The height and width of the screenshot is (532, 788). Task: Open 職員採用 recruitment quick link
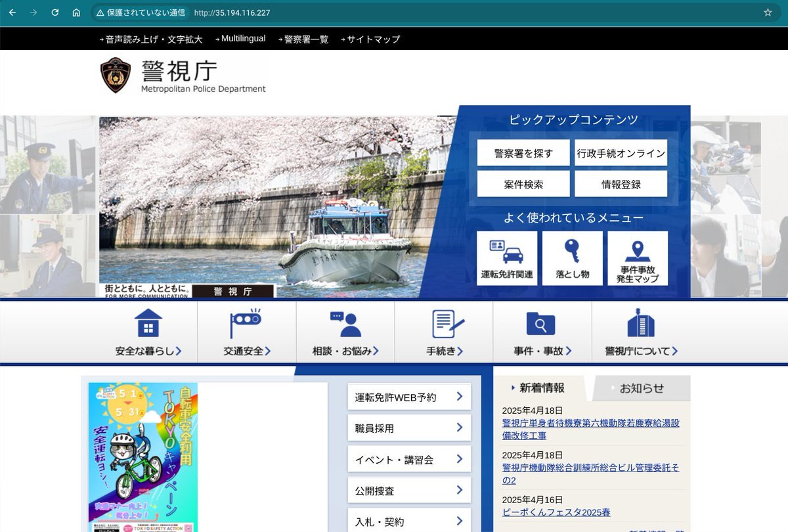409,428
